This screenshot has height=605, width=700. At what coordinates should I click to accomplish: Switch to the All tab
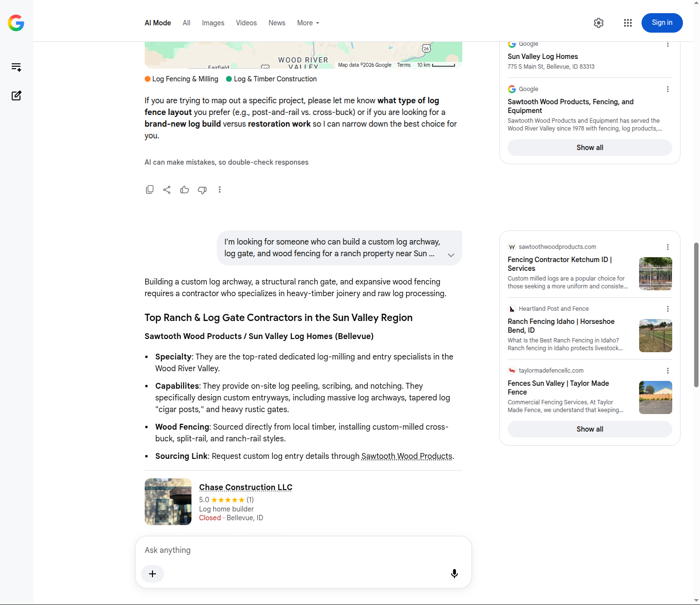pyautogui.click(x=187, y=23)
